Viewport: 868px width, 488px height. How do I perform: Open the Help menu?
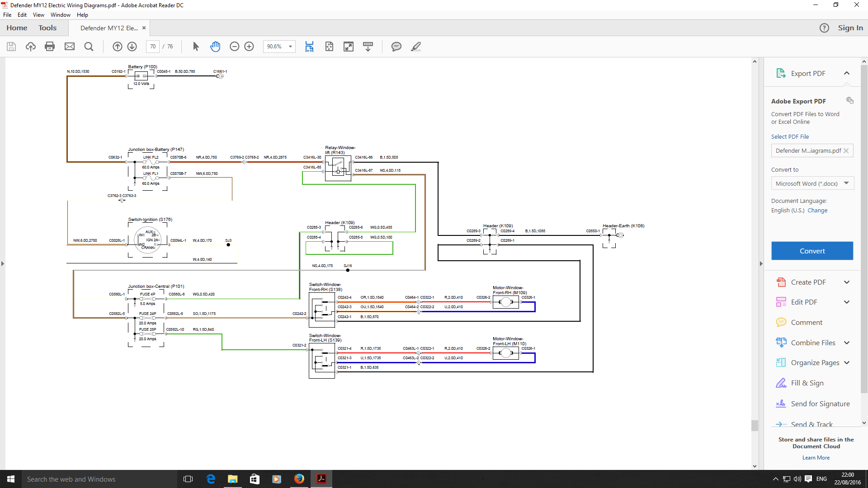[82, 15]
